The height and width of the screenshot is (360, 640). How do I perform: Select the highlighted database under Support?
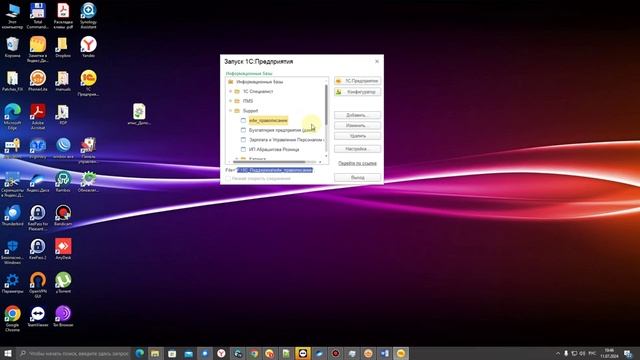click(x=268, y=120)
